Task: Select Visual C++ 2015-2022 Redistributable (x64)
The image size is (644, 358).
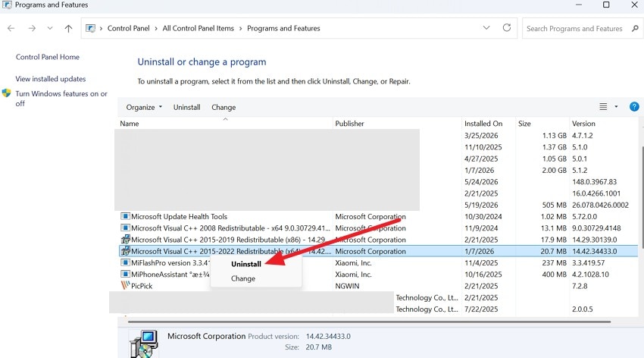Action: coord(378,251)
